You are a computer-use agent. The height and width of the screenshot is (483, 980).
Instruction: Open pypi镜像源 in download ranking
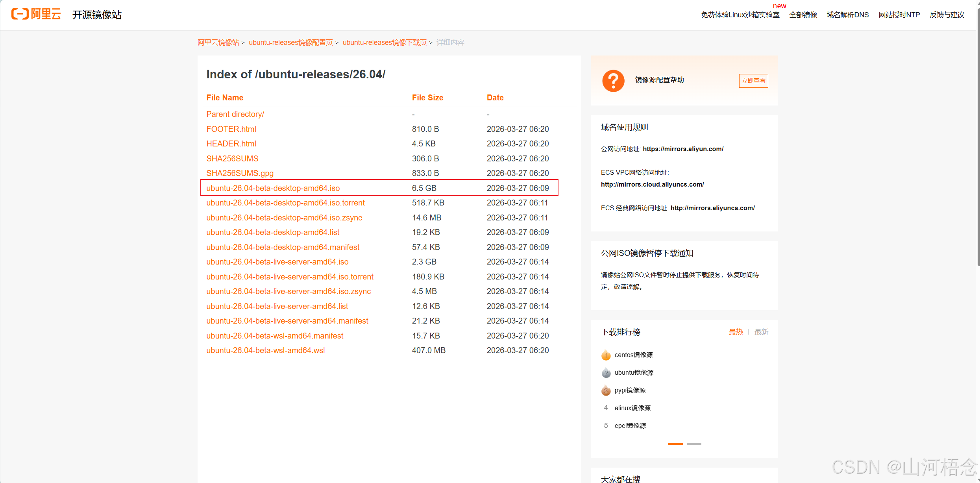tap(630, 390)
